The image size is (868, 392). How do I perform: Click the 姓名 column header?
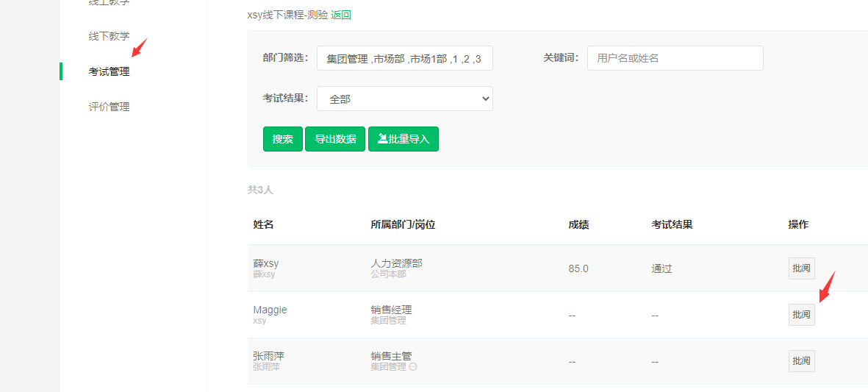coord(264,225)
